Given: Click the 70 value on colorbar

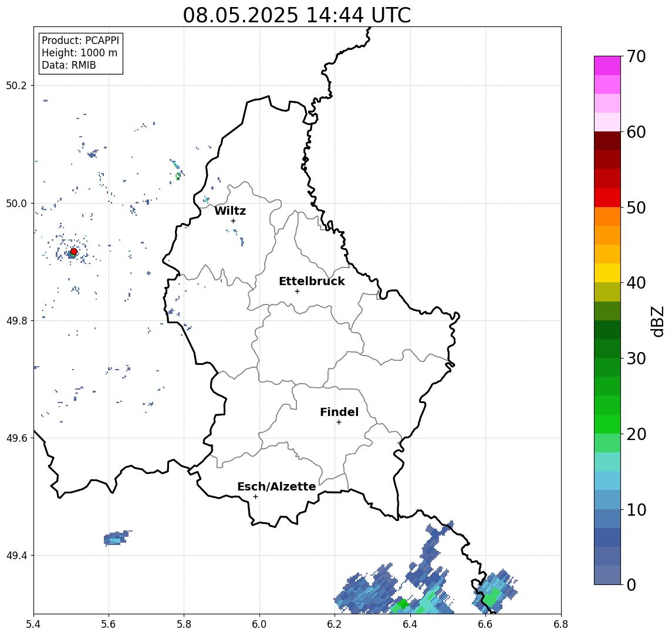Looking at the screenshot, I should pos(636,56).
